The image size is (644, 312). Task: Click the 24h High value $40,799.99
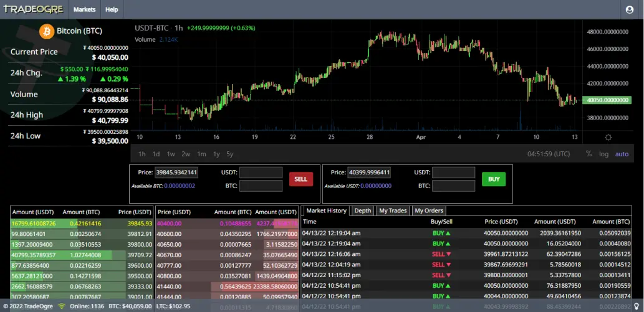(110, 121)
